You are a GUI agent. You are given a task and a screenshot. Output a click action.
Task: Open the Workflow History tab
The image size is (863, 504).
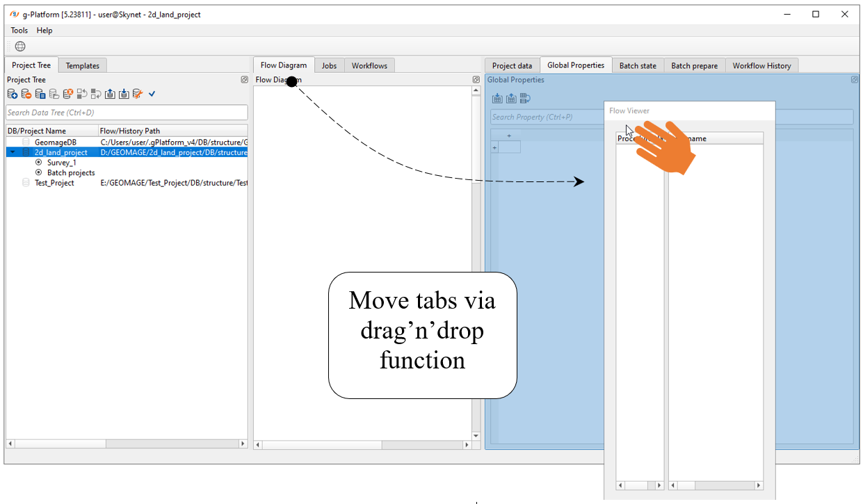[x=761, y=66]
